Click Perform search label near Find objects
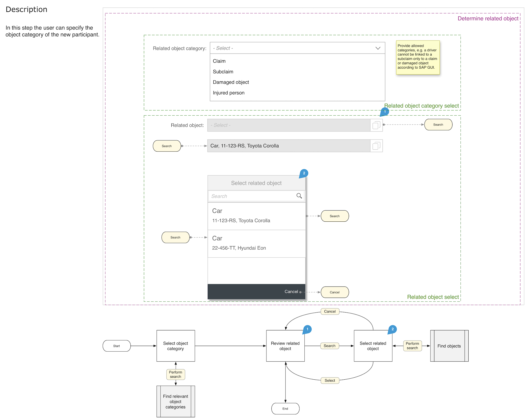Viewport: 528px width, 420px height. tap(412, 346)
